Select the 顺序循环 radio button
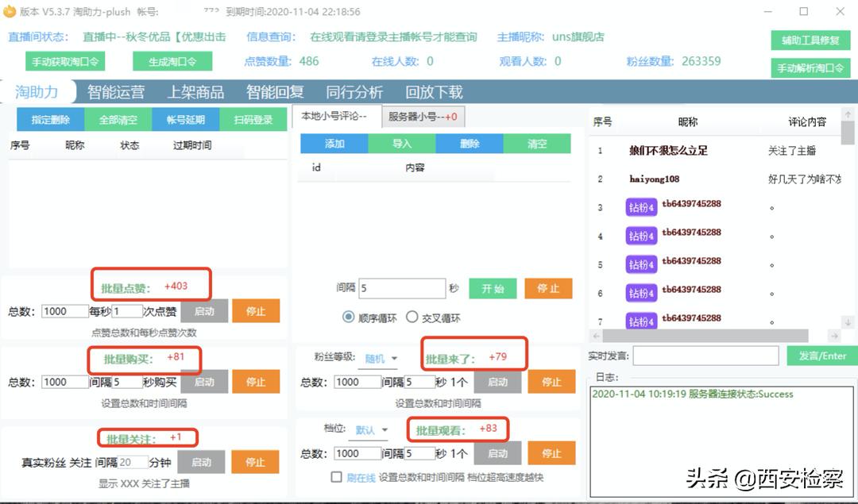This screenshot has width=858, height=504. (350, 317)
